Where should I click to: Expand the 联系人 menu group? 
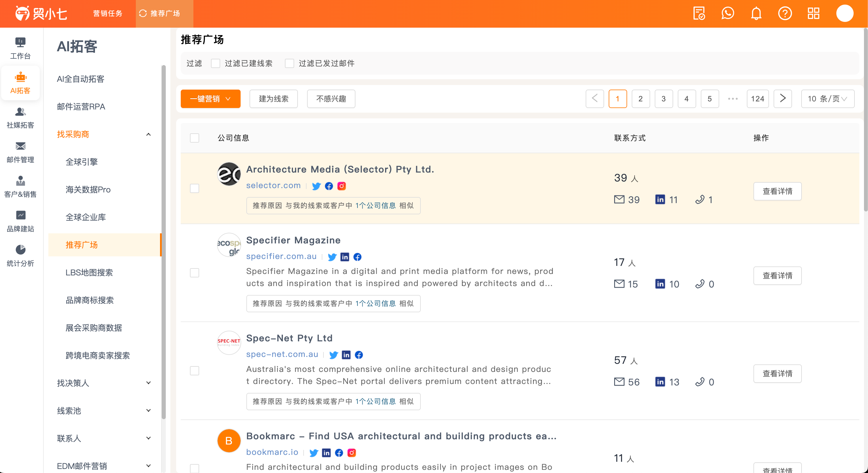pyautogui.click(x=148, y=438)
